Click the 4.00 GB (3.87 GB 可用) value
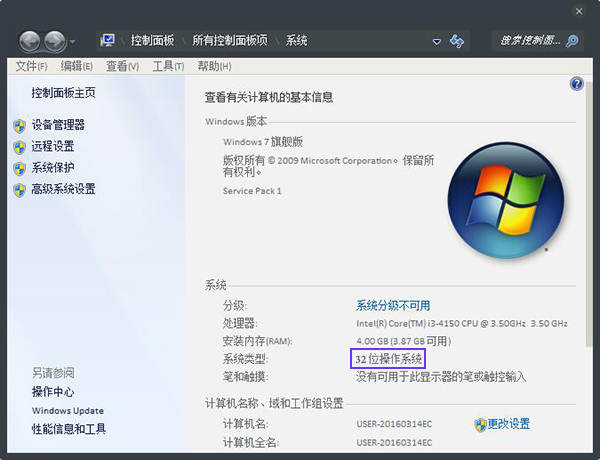Screen dimensions: 600x460 tap(404, 341)
